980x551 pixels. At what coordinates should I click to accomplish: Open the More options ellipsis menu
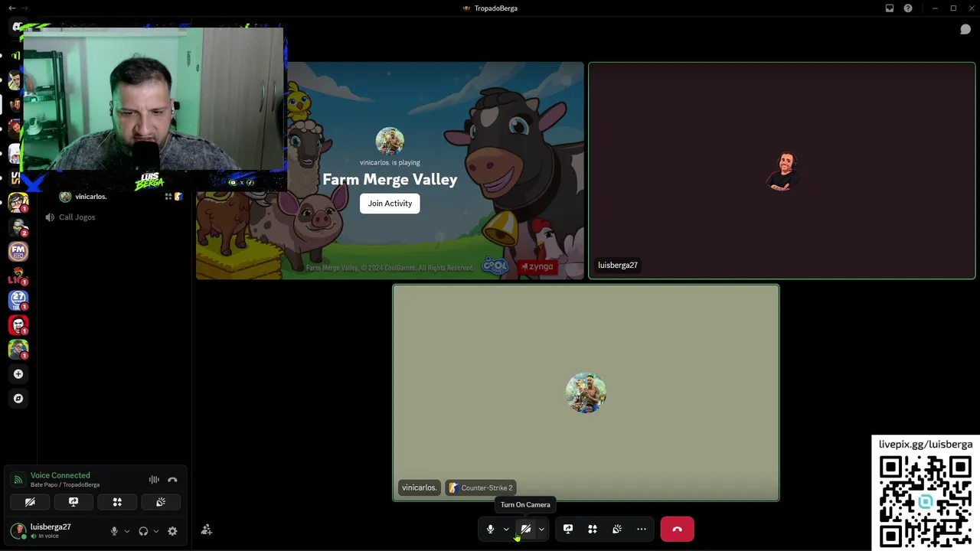click(x=642, y=529)
